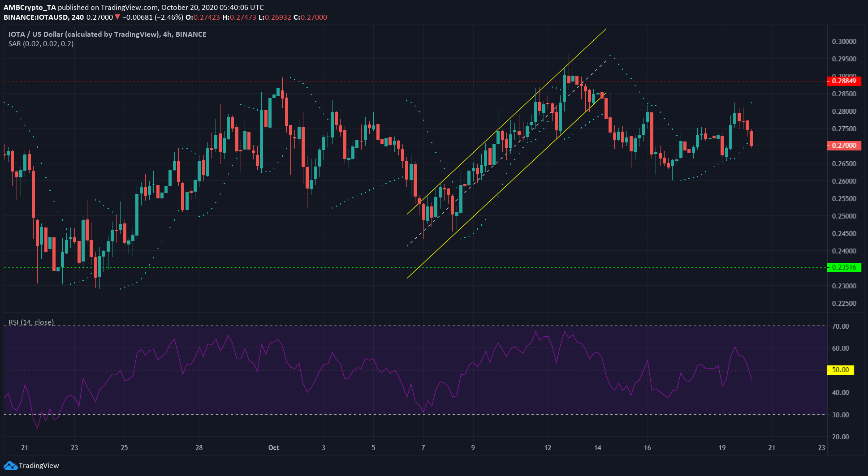Click the AMBCrypto_TA author name

(30, 8)
